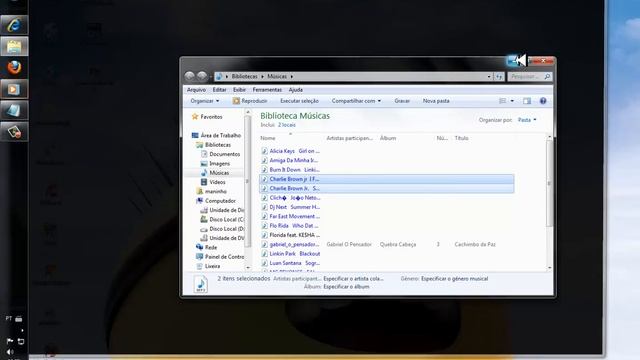Select Vídeos library
The image size is (640, 360).
click(217, 182)
